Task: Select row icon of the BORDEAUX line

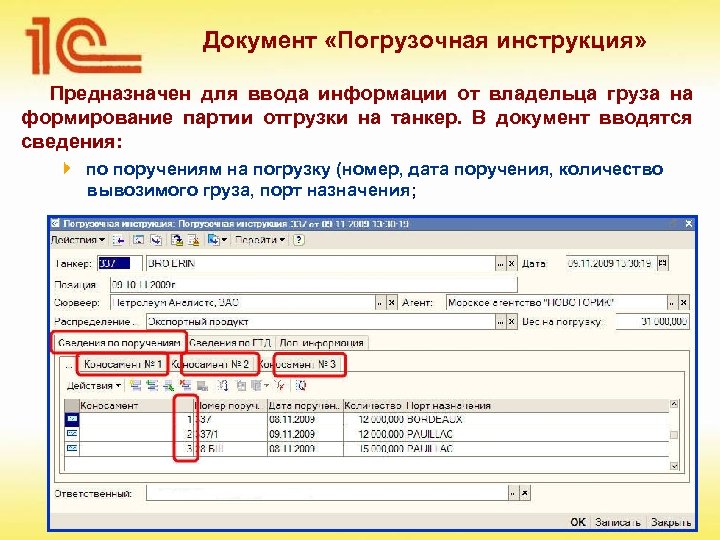Action: 72,419
